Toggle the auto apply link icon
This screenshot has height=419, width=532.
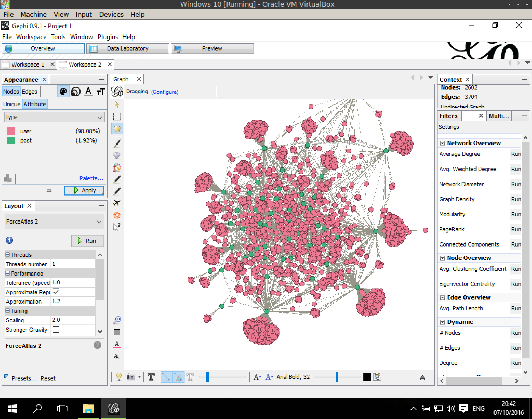point(49,191)
